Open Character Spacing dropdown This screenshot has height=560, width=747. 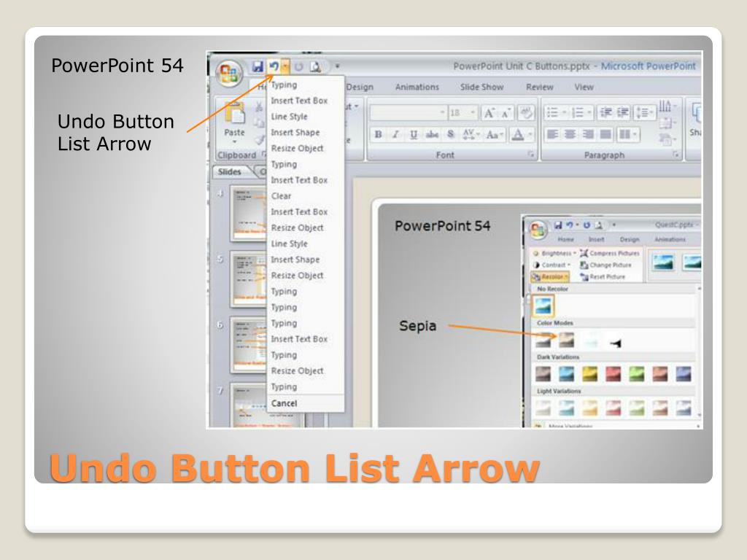(471, 134)
